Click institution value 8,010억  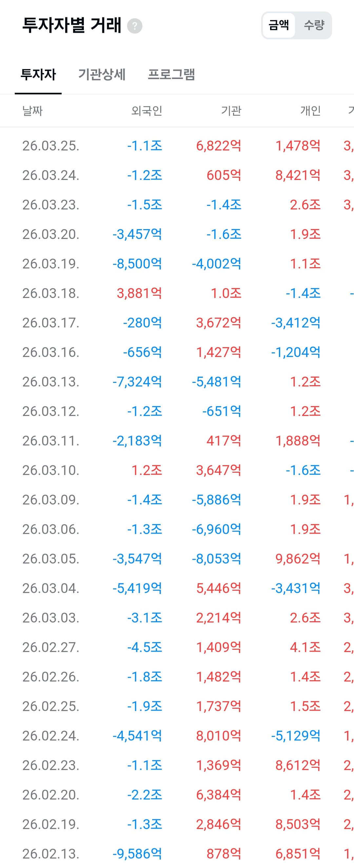(x=219, y=736)
